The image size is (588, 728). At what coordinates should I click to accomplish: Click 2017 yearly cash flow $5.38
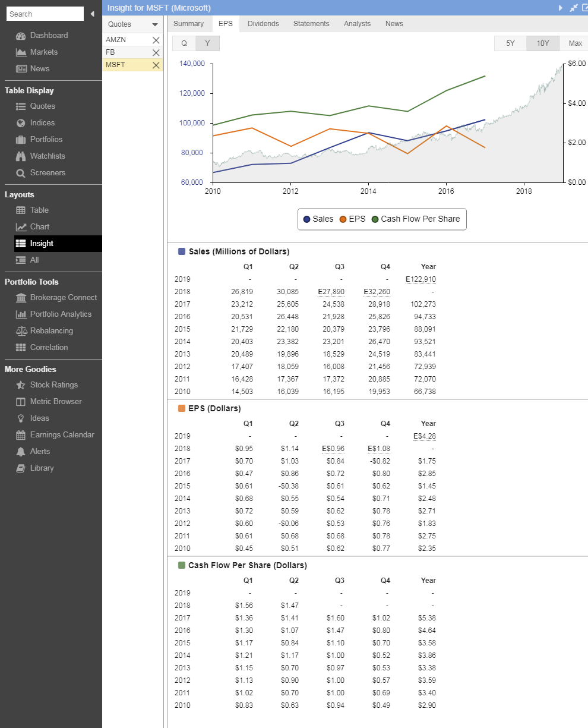[427, 618]
